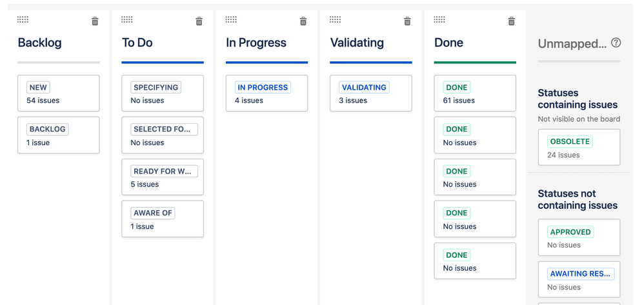Select the BACKLOG status card

tap(58, 135)
